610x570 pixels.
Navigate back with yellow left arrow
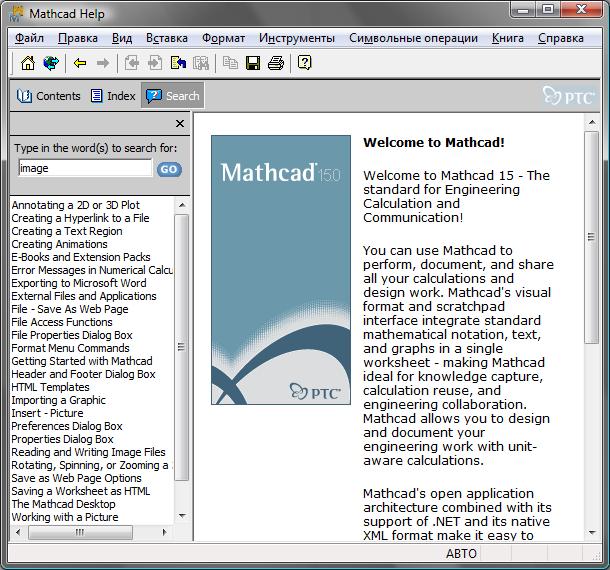point(80,63)
